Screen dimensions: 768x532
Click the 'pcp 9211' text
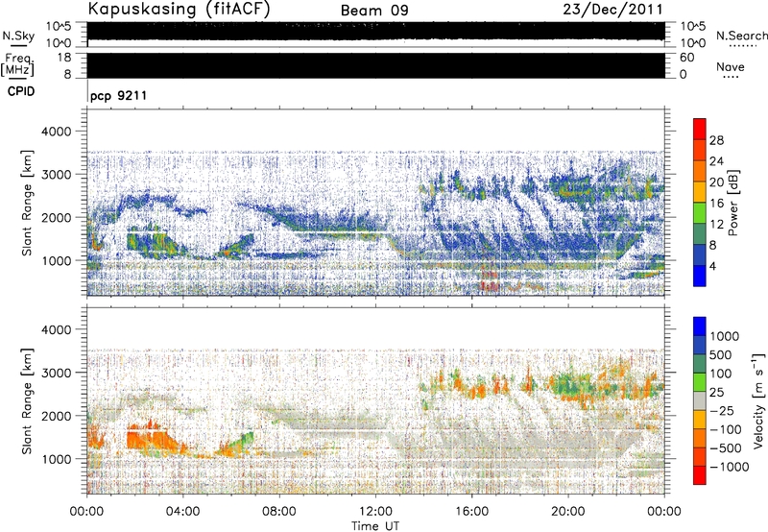click(x=118, y=95)
